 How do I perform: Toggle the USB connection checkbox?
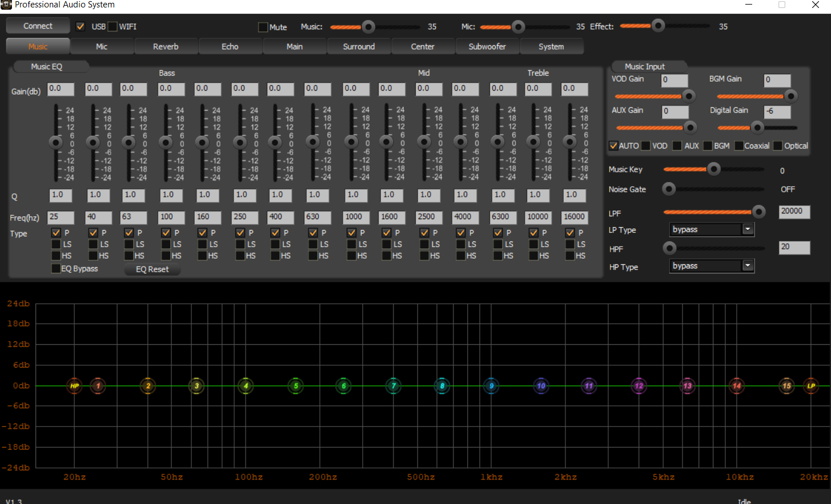click(x=81, y=26)
